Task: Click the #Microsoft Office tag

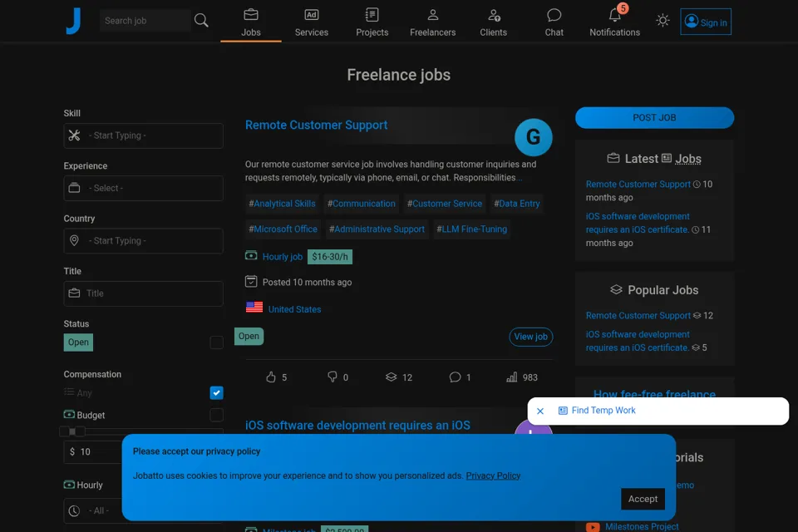Action: [283, 229]
